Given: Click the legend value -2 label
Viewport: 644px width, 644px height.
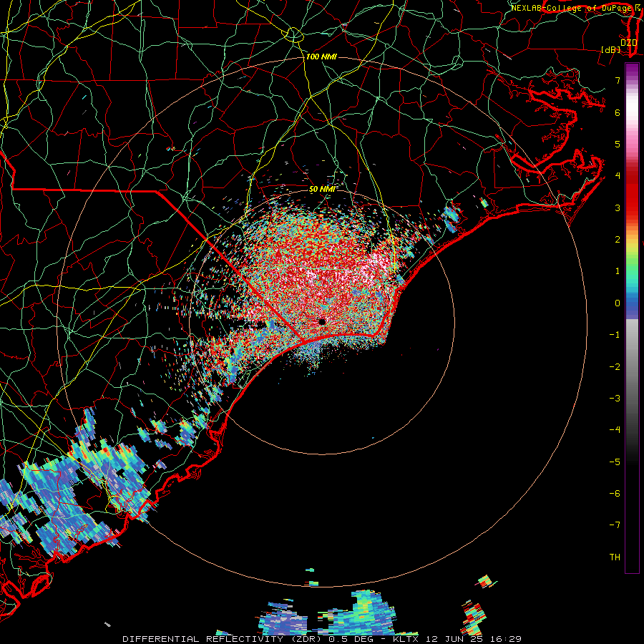Looking at the screenshot, I should click(615, 367).
